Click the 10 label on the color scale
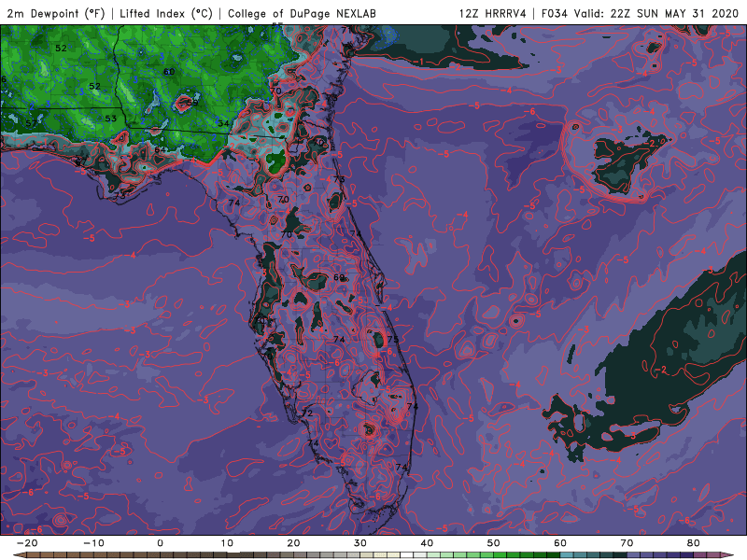Image resolution: width=747 pixels, height=560 pixels. tap(227, 543)
